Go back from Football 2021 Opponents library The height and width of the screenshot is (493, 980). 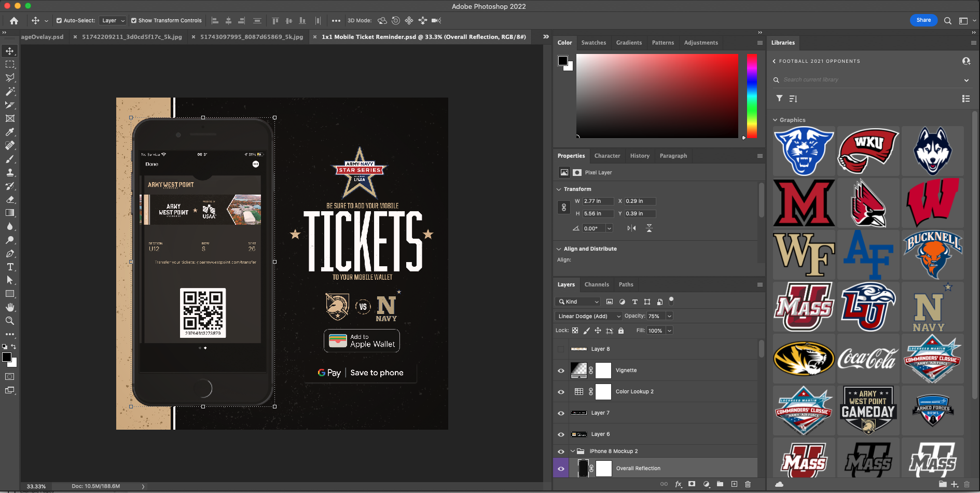(774, 61)
